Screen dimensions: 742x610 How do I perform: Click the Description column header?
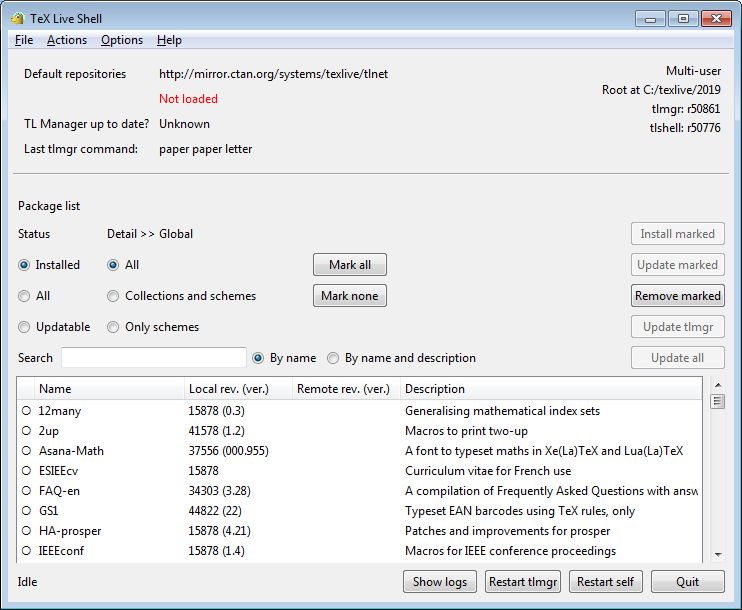[551, 389]
